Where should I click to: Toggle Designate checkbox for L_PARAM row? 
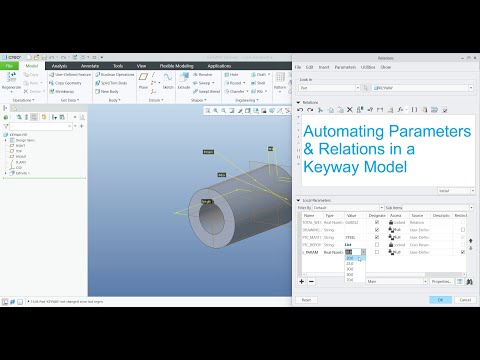[x=377, y=252]
